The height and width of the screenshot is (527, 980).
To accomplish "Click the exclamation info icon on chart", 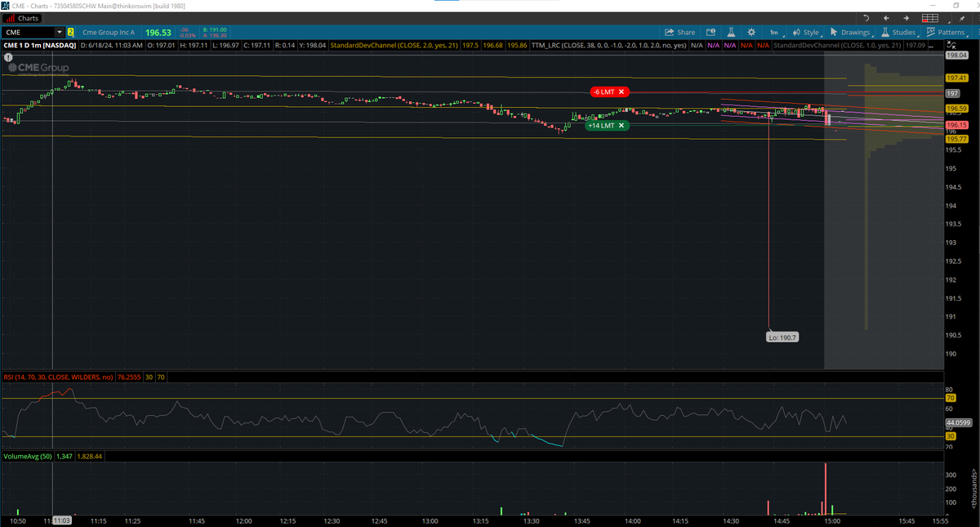I will coord(7,58).
